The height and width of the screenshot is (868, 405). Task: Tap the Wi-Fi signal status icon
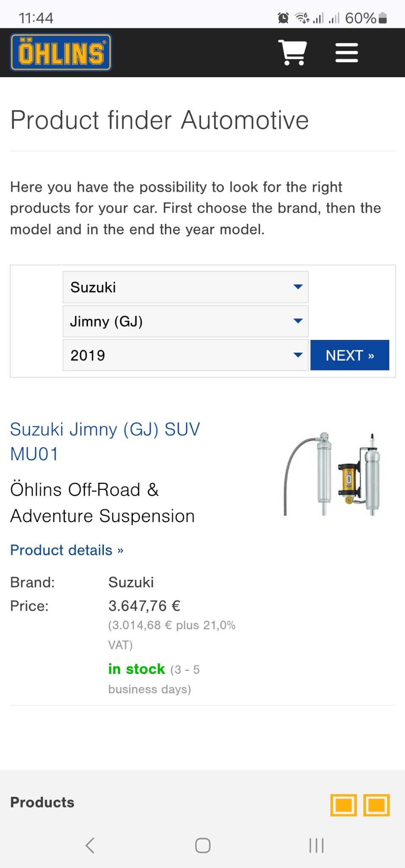(x=302, y=18)
